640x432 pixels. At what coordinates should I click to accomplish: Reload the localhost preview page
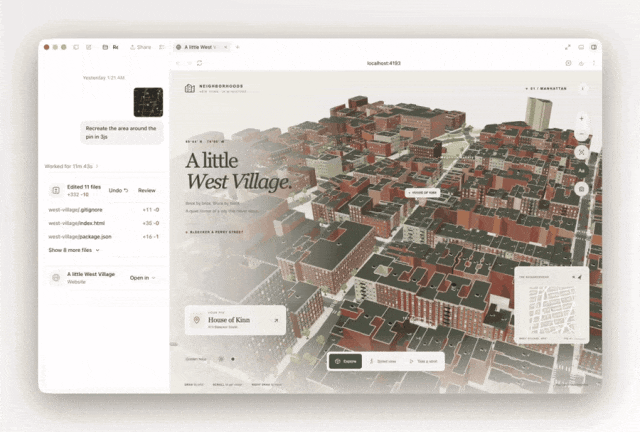(x=200, y=63)
